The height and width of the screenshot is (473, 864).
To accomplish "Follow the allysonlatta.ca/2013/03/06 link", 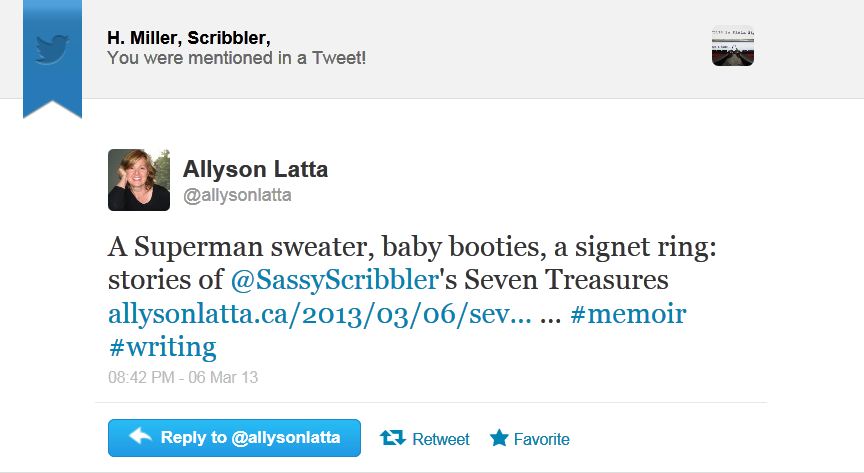I will [x=320, y=313].
